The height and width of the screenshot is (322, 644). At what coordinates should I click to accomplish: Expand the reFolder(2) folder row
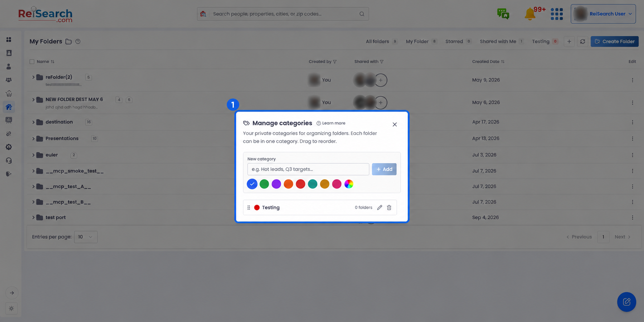click(x=33, y=77)
